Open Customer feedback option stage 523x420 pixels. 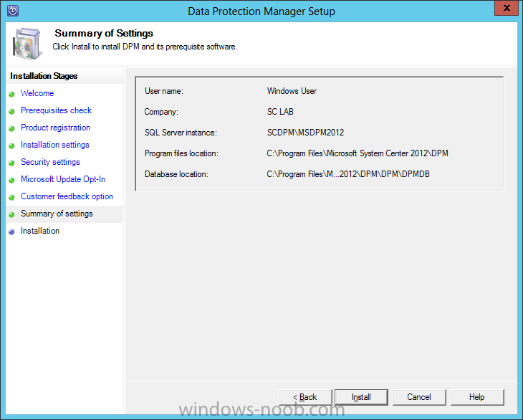67,196
